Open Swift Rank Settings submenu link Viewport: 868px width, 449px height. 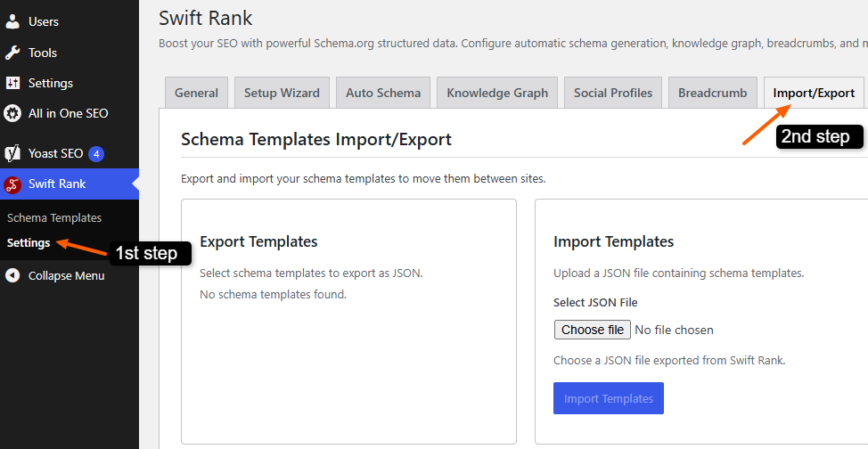pyautogui.click(x=29, y=242)
